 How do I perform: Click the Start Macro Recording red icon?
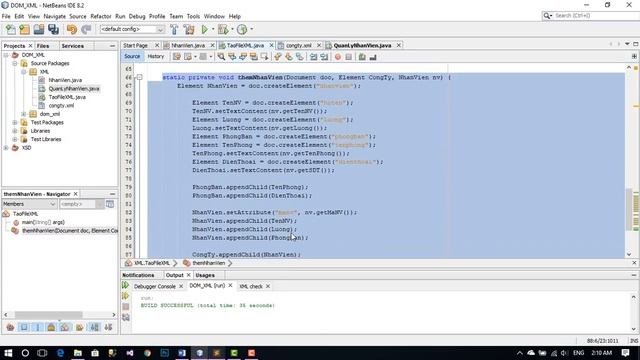coord(338,57)
